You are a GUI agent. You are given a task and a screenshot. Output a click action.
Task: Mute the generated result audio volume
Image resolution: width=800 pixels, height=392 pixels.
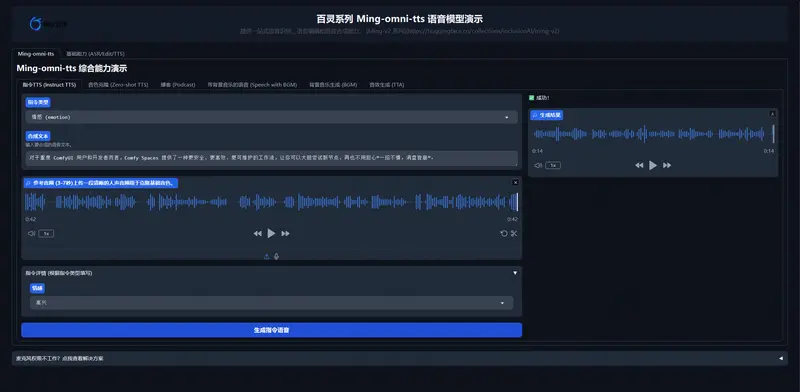538,165
